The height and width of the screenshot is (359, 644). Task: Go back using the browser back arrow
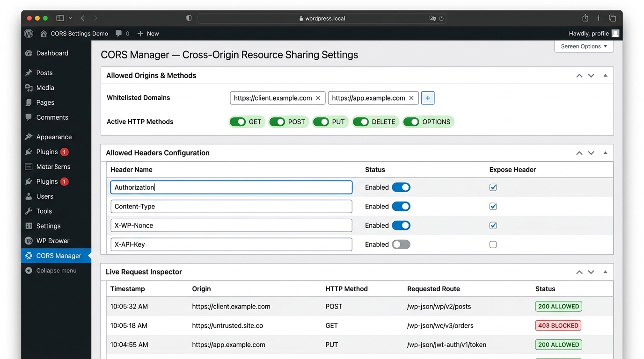83,18
